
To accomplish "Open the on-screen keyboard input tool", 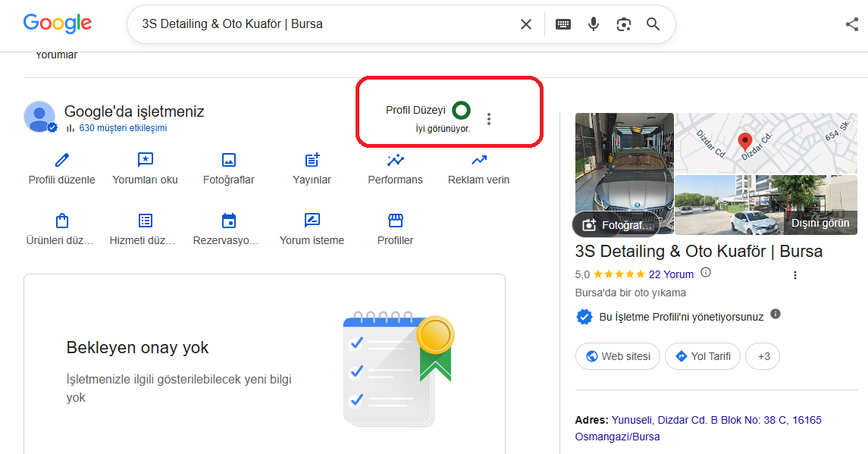I will point(563,24).
